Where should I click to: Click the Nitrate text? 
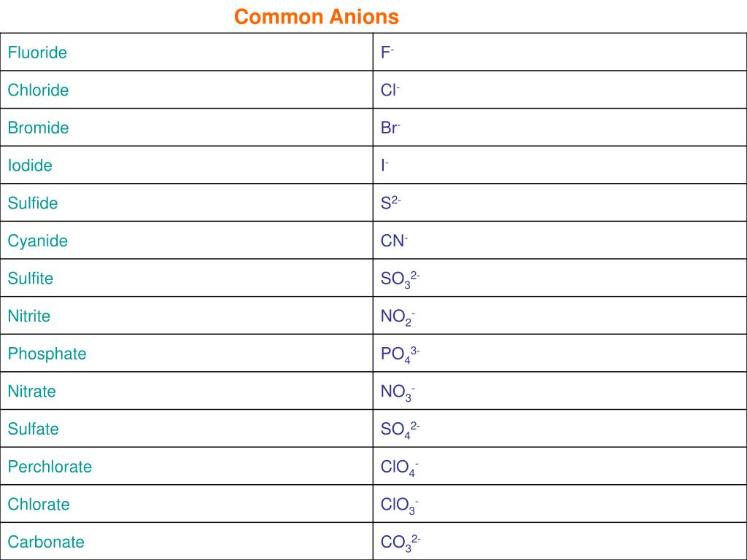[x=32, y=391]
